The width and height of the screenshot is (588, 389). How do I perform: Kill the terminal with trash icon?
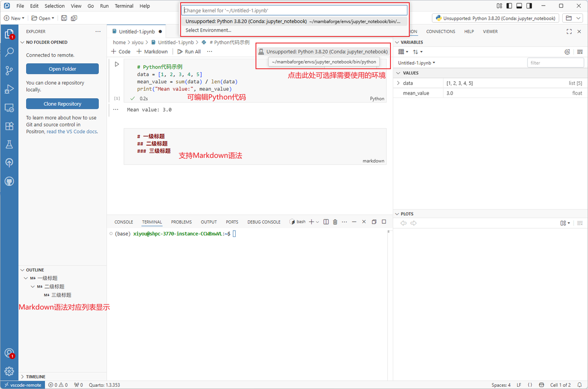pos(335,222)
